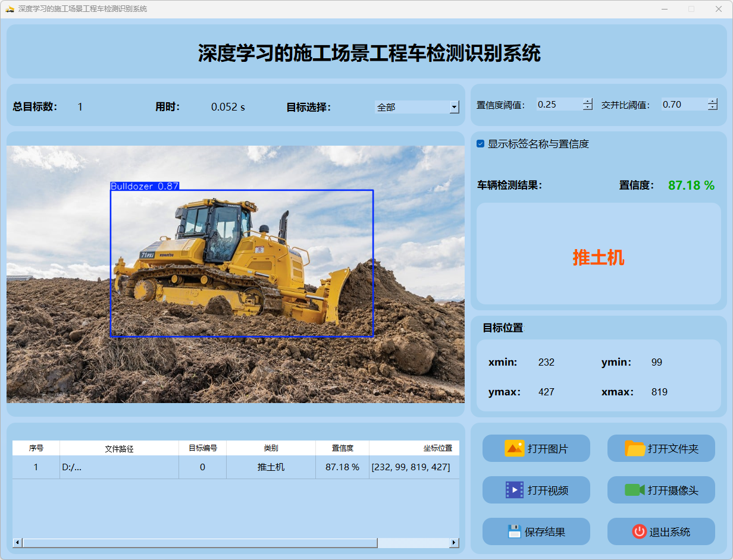Screen dimensions: 733x560
Task: Click the floppy disk icon on 保存结果
Action: click(x=514, y=531)
